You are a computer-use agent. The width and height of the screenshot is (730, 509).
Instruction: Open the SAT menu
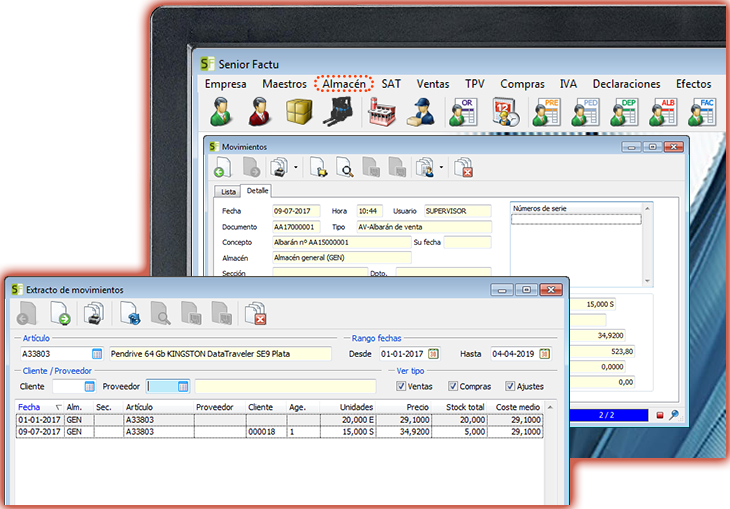pyautogui.click(x=391, y=84)
